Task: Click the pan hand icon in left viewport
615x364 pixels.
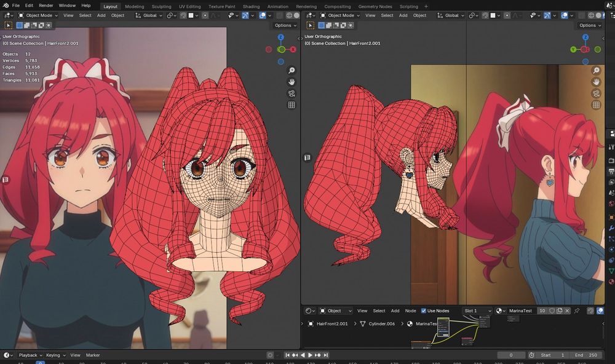Action: tap(292, 82)
